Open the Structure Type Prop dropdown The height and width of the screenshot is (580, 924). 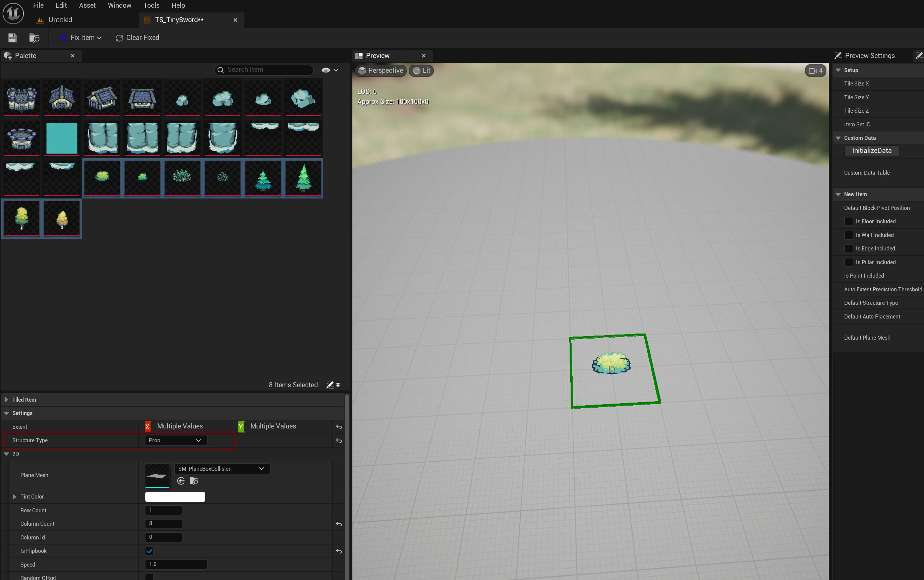[176, 441]
